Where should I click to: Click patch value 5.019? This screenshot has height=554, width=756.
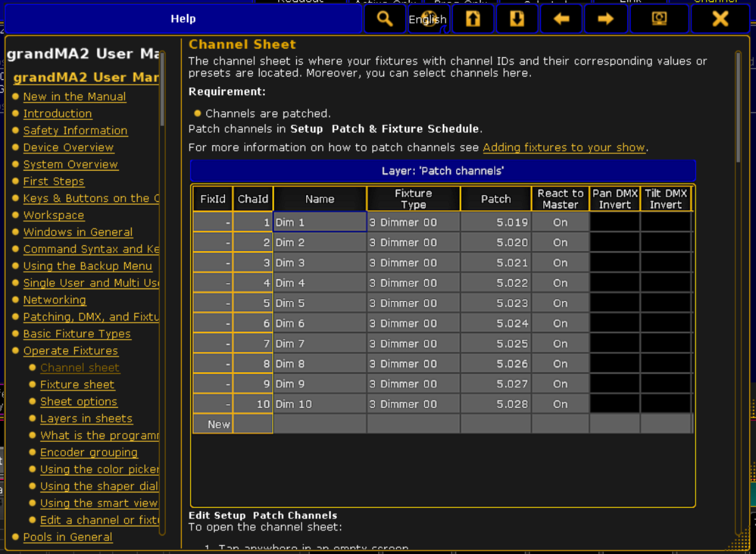click(496, 222)
